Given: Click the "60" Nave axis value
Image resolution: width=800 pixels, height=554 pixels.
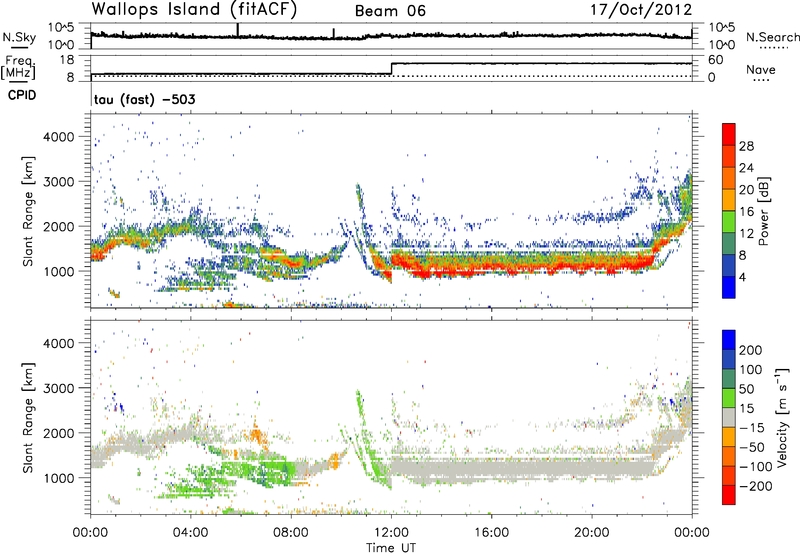Looking at the screenshot, I should pos(716,60).
